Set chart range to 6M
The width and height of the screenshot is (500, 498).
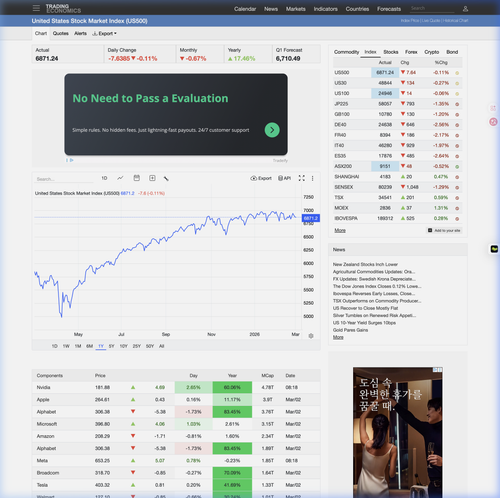90,346
